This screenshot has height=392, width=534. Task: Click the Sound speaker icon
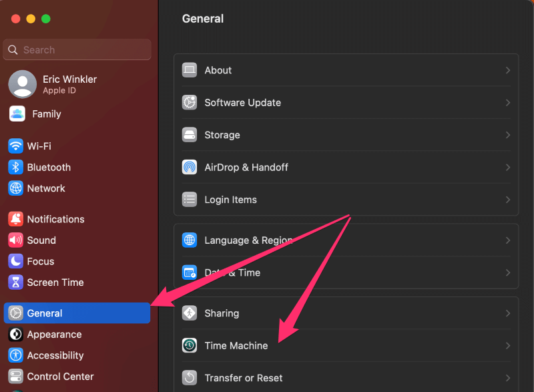pos(15,240)
